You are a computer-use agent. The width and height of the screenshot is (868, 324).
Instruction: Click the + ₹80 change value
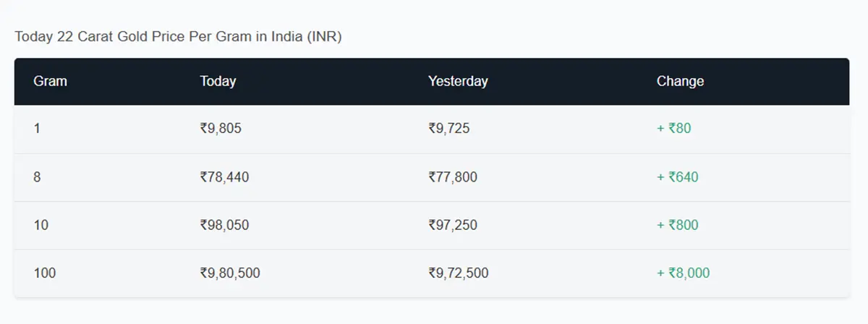click(x=673, y=129)
